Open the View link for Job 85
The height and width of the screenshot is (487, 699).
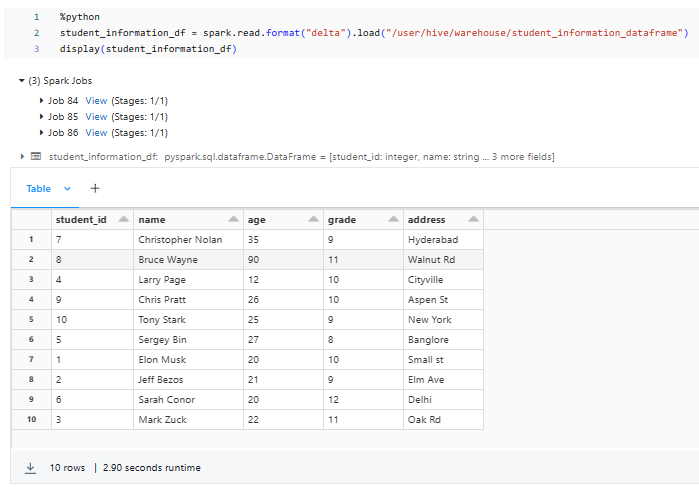96,117
